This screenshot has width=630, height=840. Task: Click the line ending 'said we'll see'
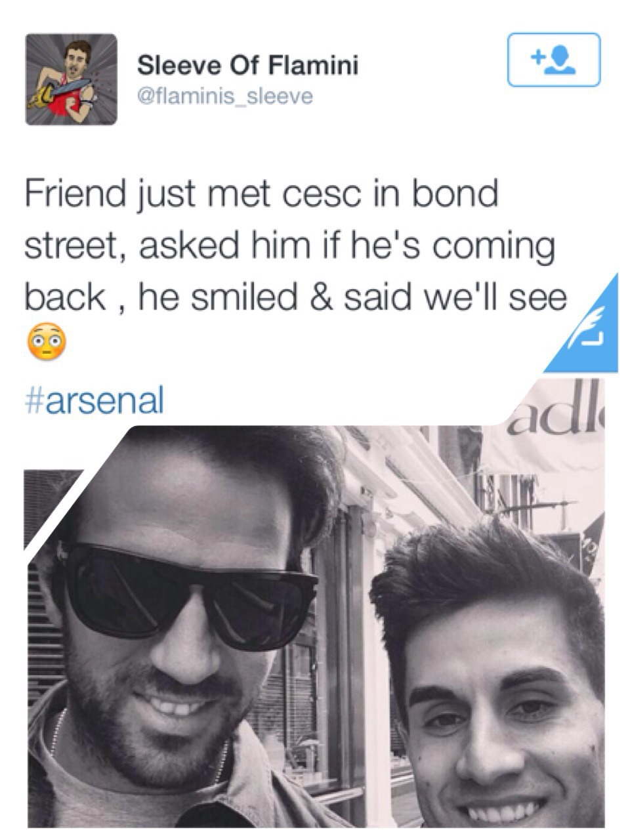tap(295, 297)
